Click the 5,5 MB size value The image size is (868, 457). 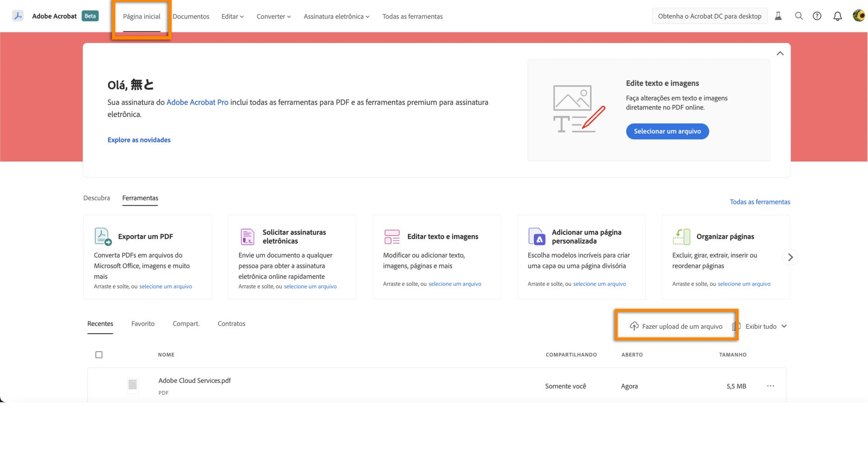(x=736, y=386)
